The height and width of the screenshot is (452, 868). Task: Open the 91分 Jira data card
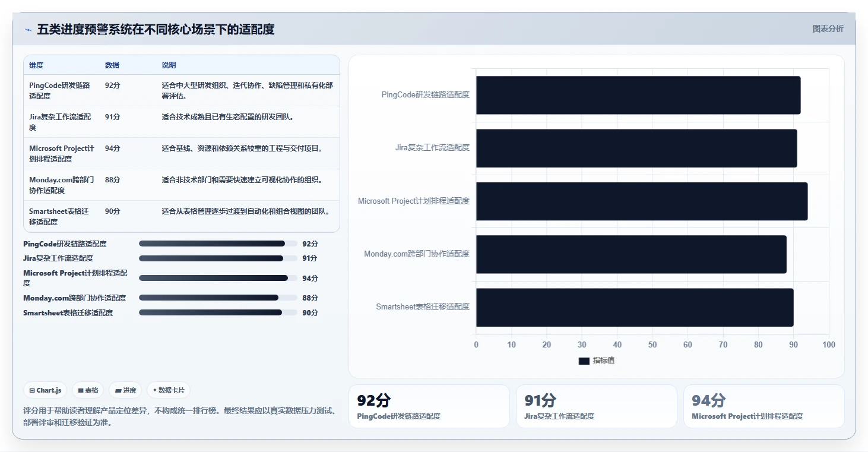597,406
